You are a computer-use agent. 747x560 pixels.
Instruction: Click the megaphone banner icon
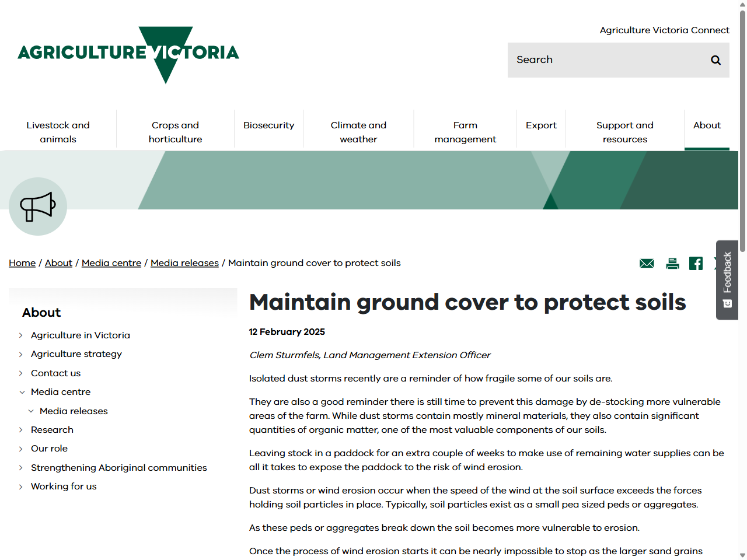point(37,206)
